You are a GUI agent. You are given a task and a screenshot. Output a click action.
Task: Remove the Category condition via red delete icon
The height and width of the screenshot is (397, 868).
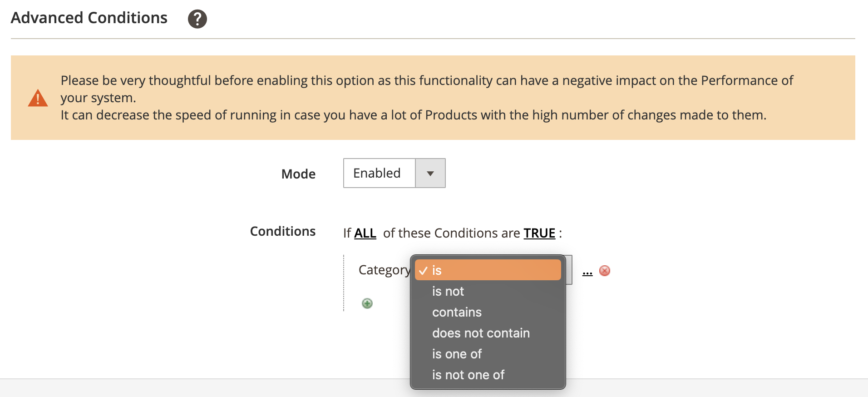(604, 271)
